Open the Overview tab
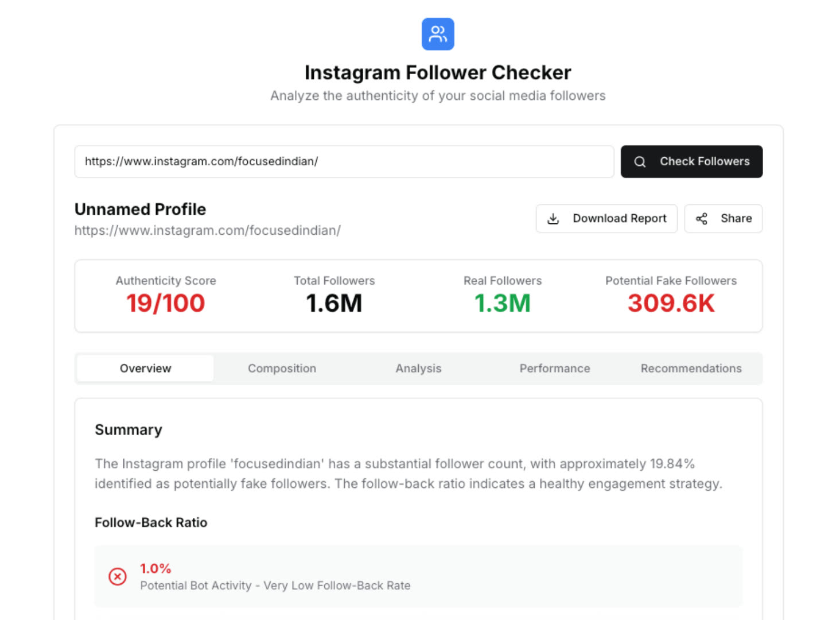 (145, 369)
